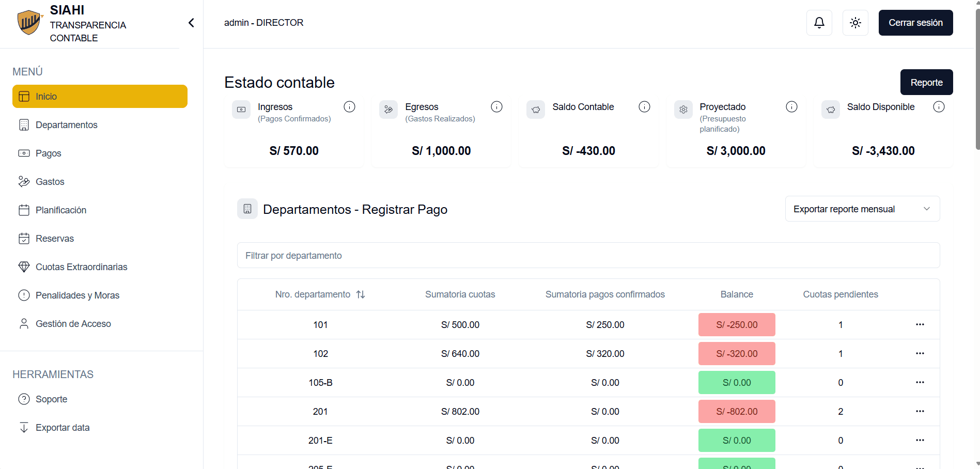Image resolution: width=980 pixels, height=469 pixels.
Task: Click the Planificación calendar icon
Action: (24, 210)
